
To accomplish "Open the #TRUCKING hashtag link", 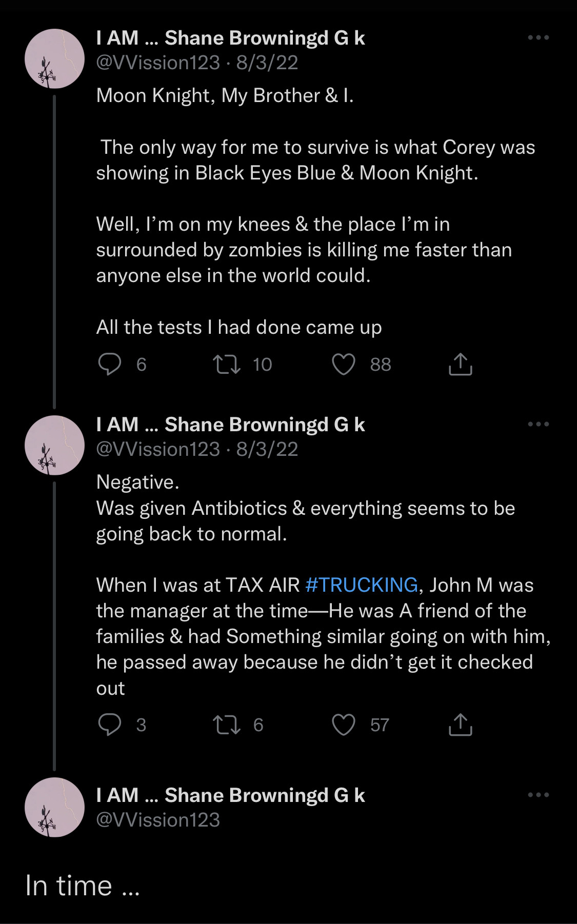I will (x=362, y=585).
